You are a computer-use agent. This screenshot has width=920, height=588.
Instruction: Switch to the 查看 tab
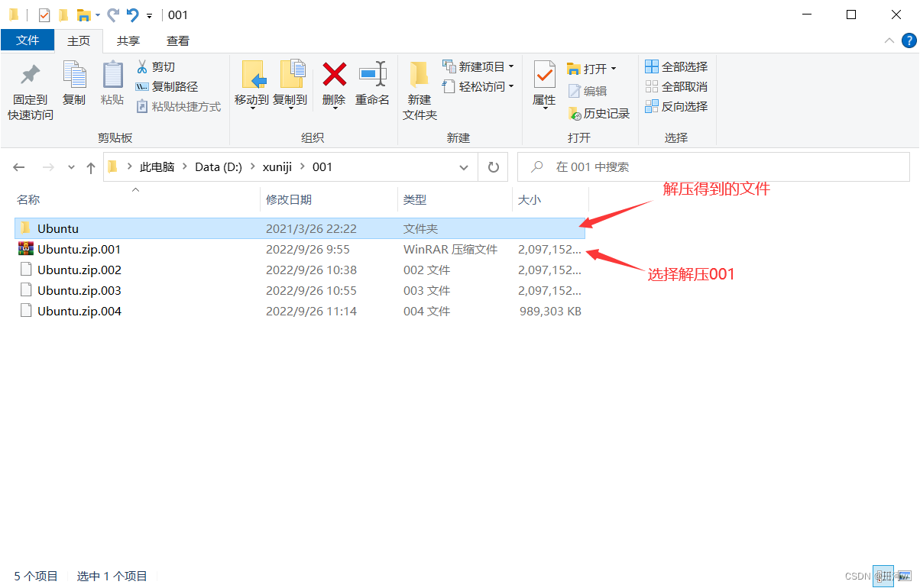[177, 40]
